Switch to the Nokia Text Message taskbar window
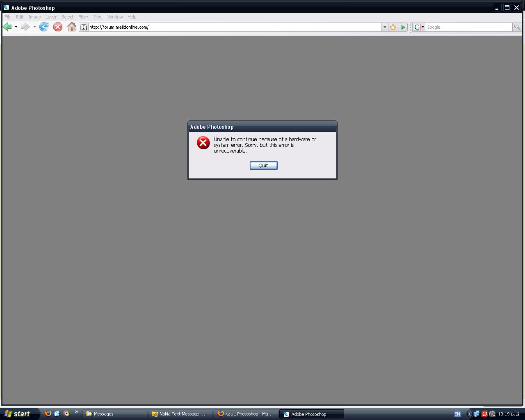Viewport: 525px width, 420px height. pos(180,414)
